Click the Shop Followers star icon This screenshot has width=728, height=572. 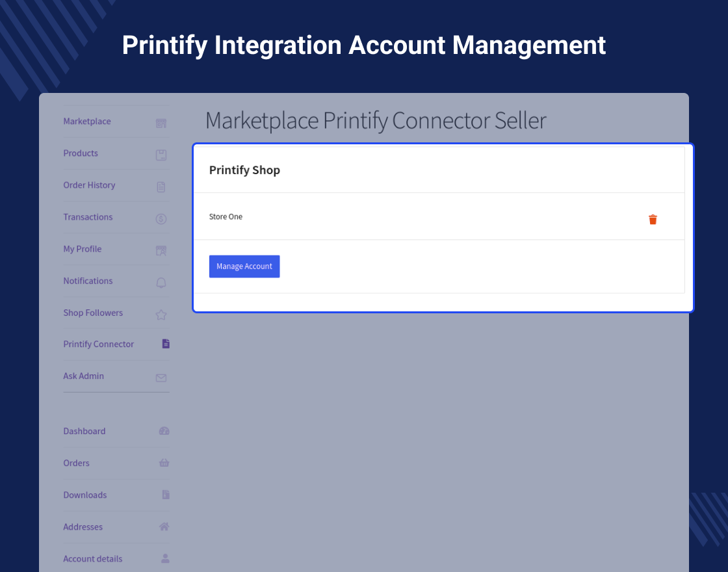(161, 315)
